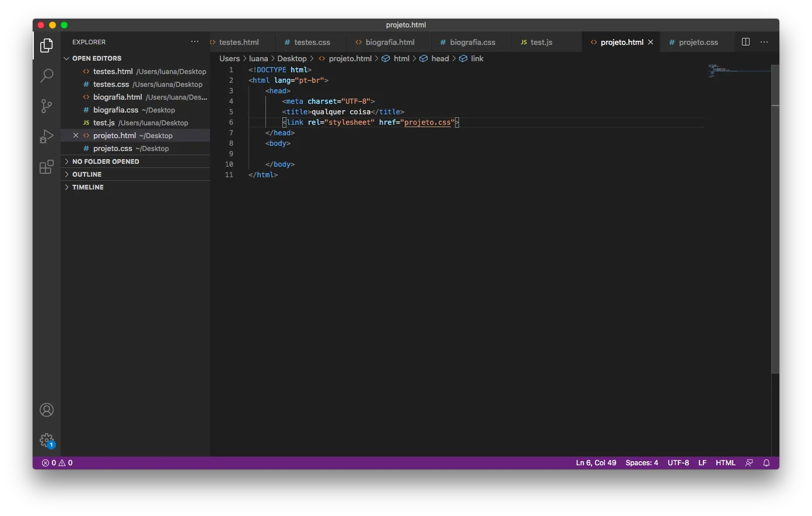Click the errors and warnings count
Viewport: 812px width, 516px height.
[x=57, y=463]
